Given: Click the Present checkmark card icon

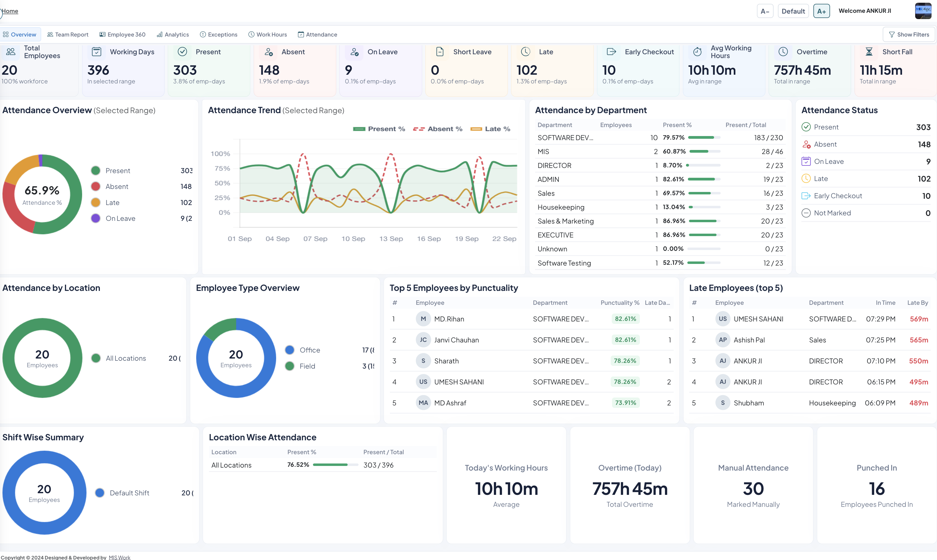Looking at the screenshot, I should 183,52.
